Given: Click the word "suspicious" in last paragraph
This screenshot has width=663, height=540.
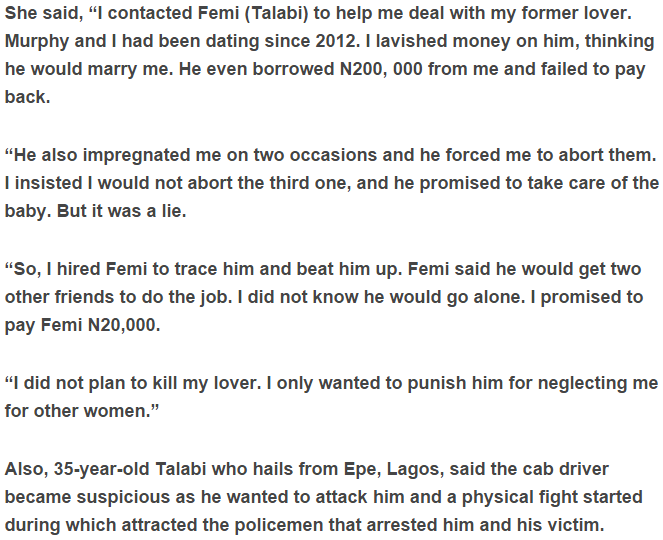Looking at the screenshot, I should (123, 497).
